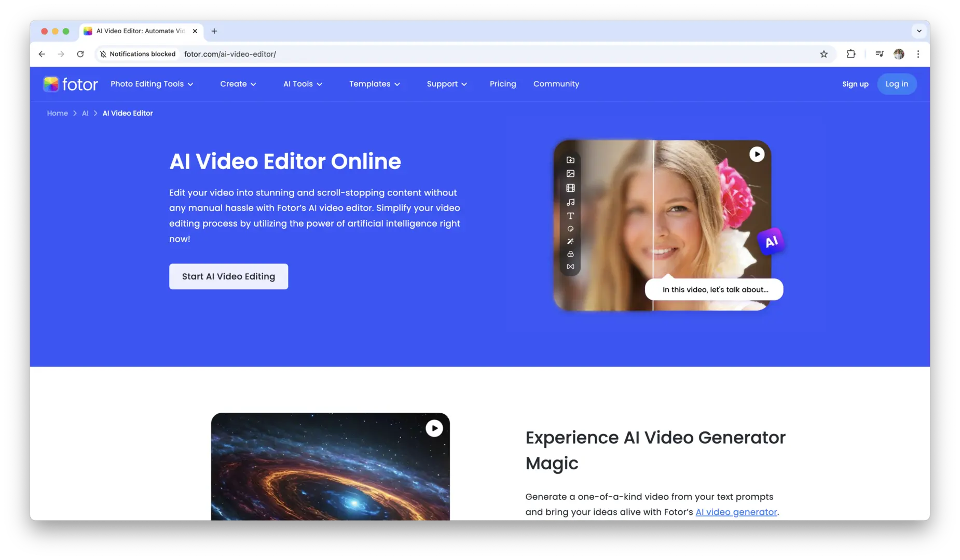Open Chrome's three-dot menu
This screenshot has height=560, width=960.
pos(918,54)
